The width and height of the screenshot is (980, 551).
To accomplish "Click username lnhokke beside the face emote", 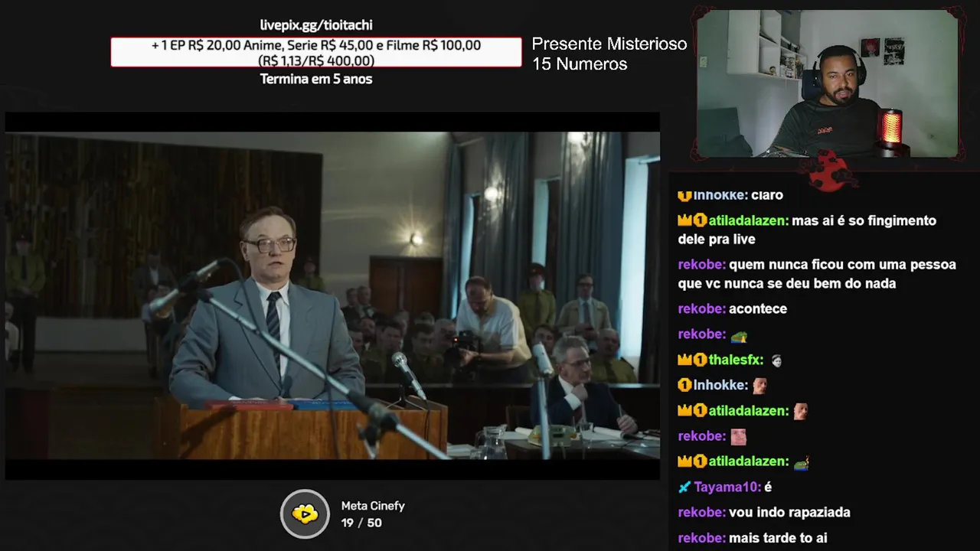I will 721,385.
